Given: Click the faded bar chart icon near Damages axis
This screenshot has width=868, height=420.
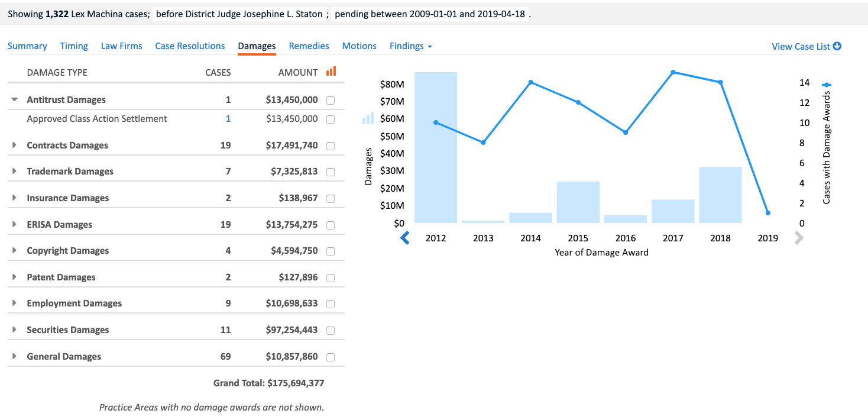Looking at the screenshot, I should tap(368, 118).
